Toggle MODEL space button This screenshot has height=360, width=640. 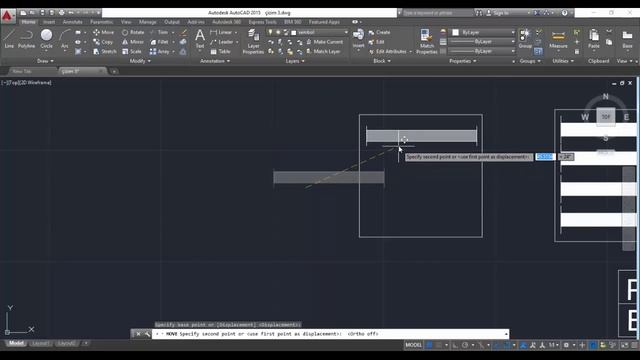click(x=413, y=345)
